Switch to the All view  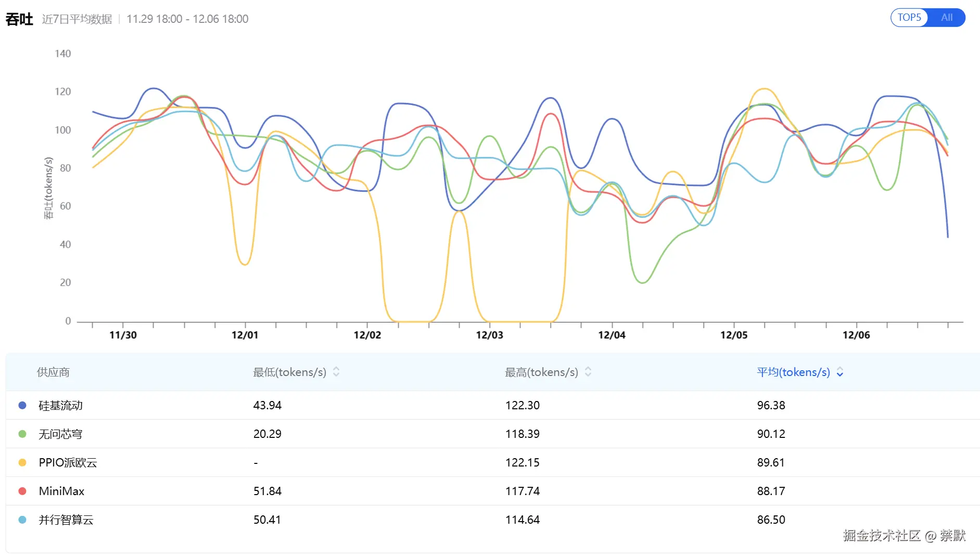point(947,18)
